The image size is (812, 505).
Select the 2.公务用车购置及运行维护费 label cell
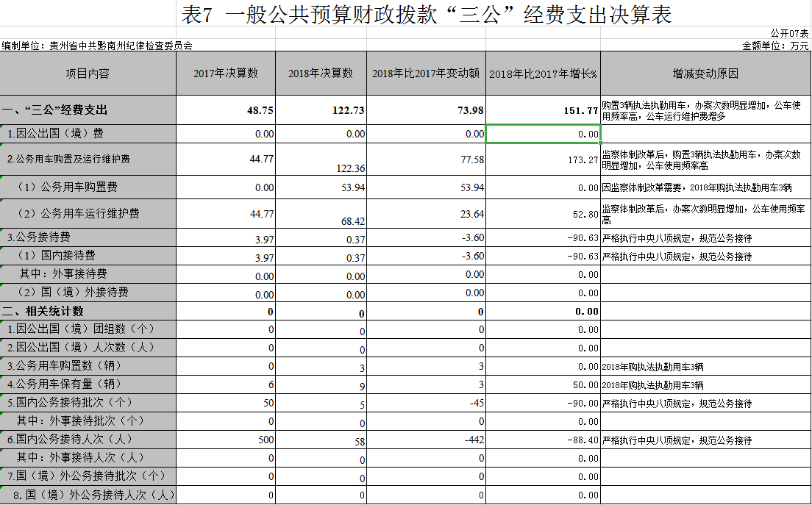click(x=88, y=160)
